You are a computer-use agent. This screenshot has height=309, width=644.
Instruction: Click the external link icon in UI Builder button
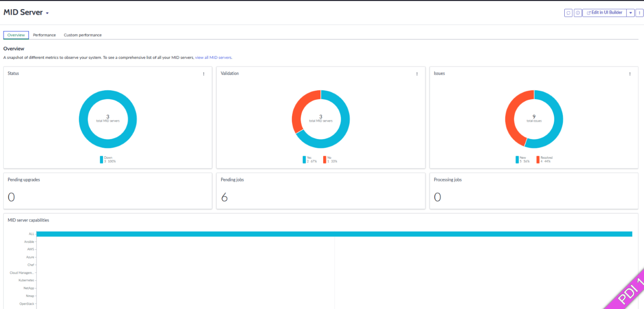pos(589,13)
